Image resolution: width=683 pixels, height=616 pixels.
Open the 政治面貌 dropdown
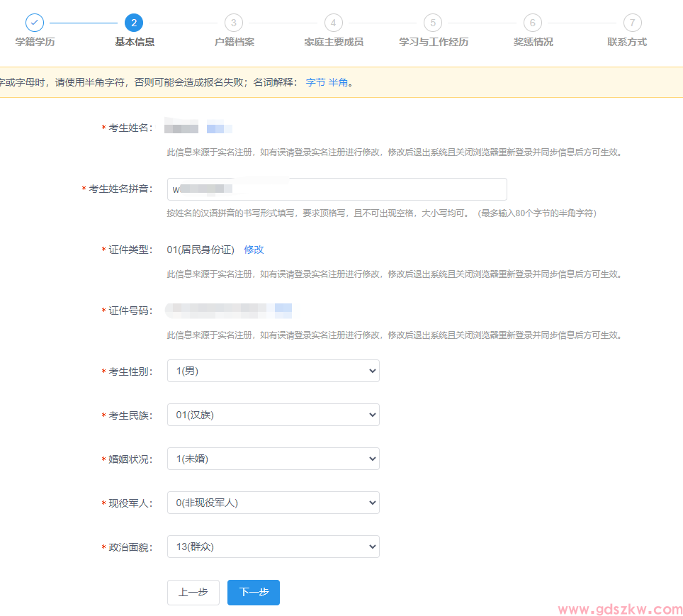[x=273, y=547]
